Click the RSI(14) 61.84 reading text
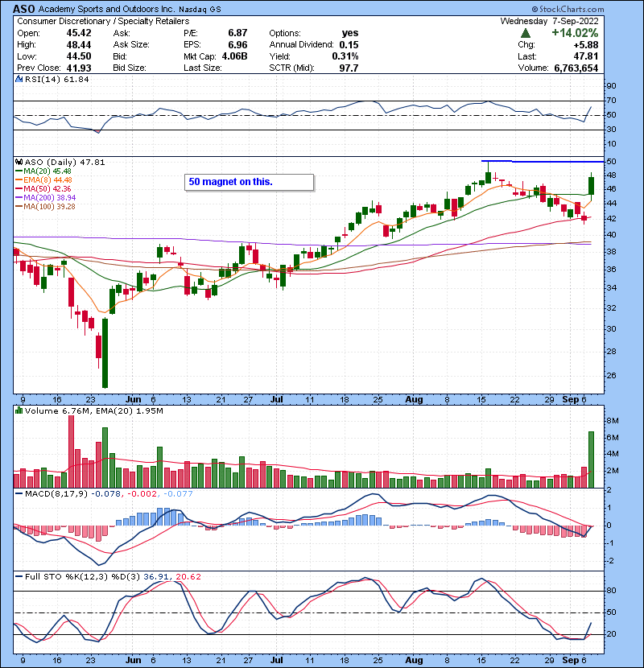 point(56,79)
